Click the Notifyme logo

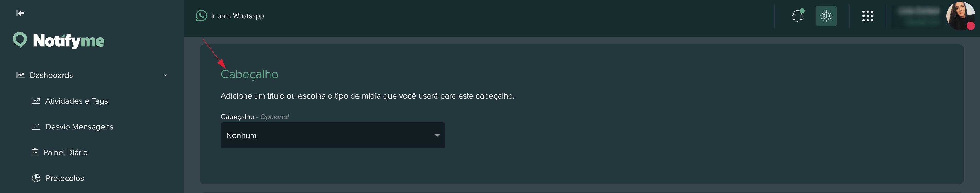pyautogui.click(x=59, y=41)
